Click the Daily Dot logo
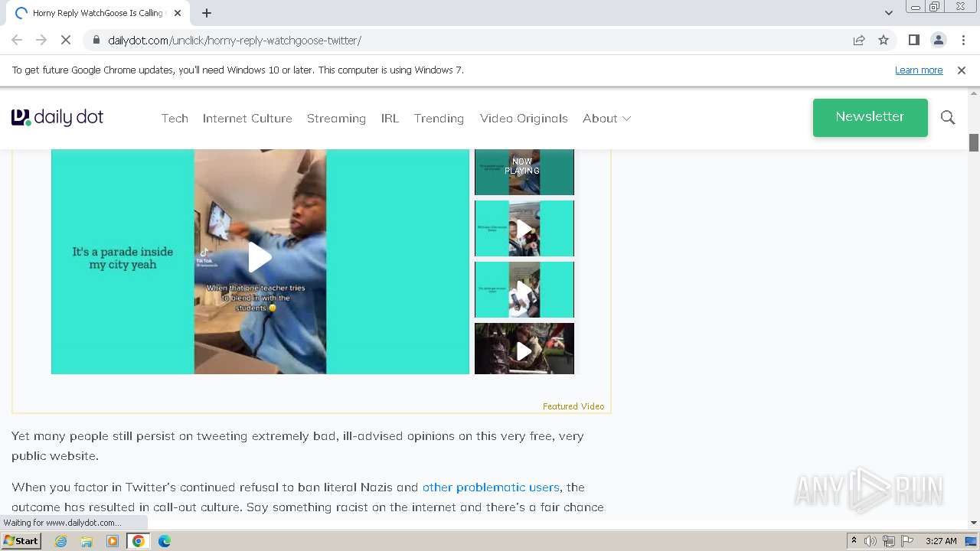 [57, 118]
